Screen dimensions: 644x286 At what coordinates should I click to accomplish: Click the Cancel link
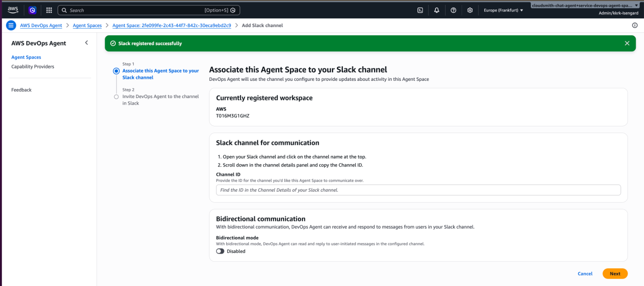pos(585,274)
